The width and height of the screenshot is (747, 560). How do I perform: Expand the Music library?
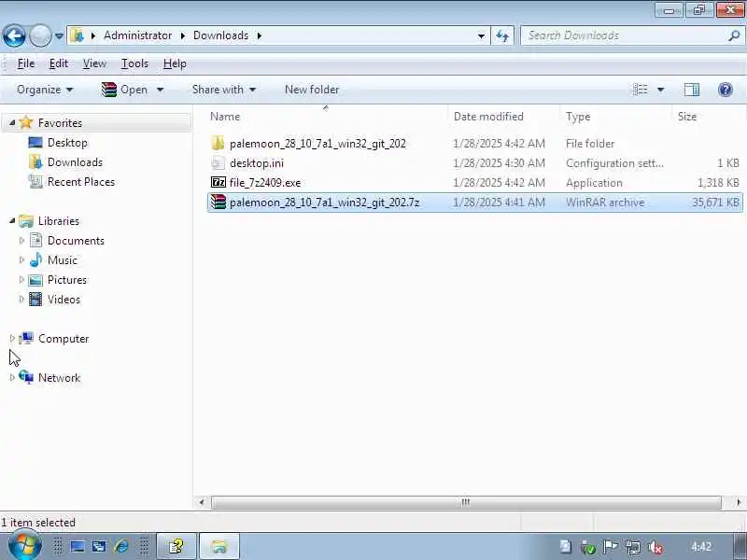pyautogui.click(x=21, y=260)
